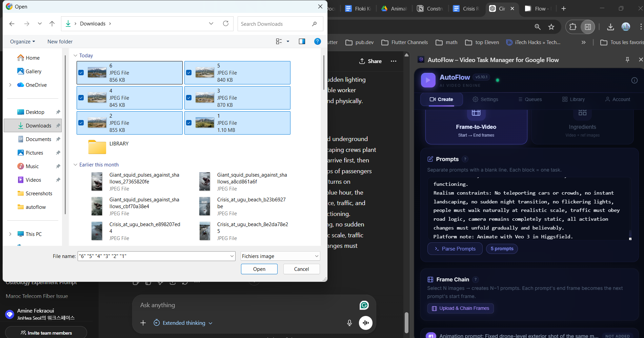Click the Giant_squid_pulses thumbnail

pyautogui.click(x=97, y=181)
